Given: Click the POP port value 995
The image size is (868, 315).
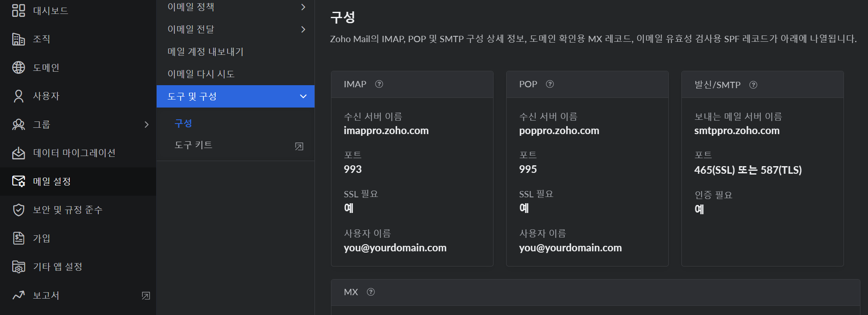Looking at the screenshot, I should point(528,170).
